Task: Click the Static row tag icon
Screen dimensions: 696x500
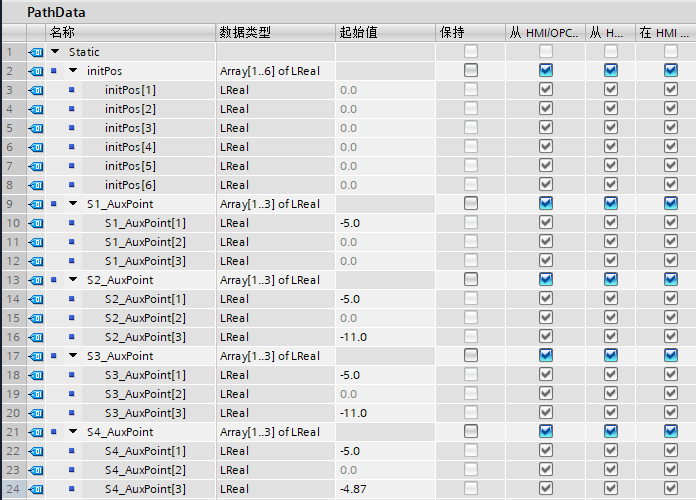Action: (36, 52)
